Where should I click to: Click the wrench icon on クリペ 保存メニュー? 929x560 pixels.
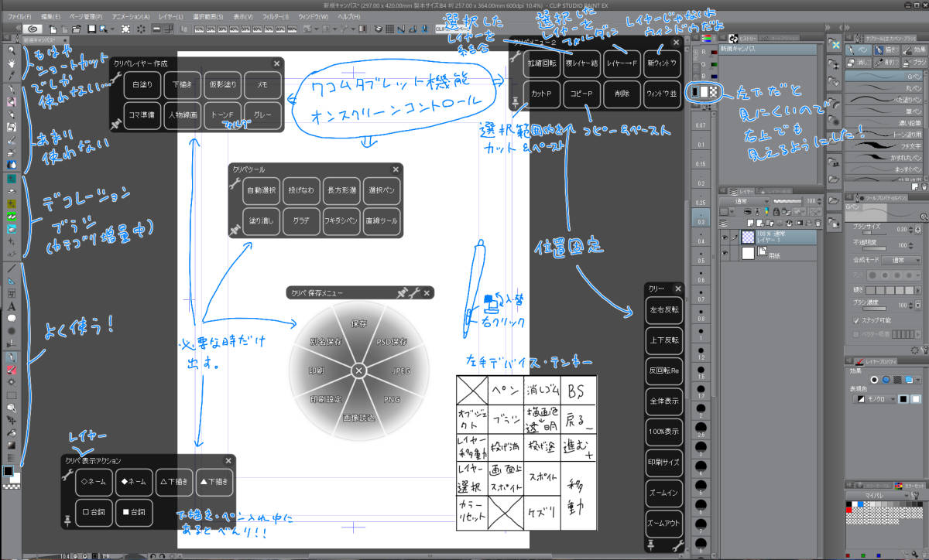click(x=414, y=292)
